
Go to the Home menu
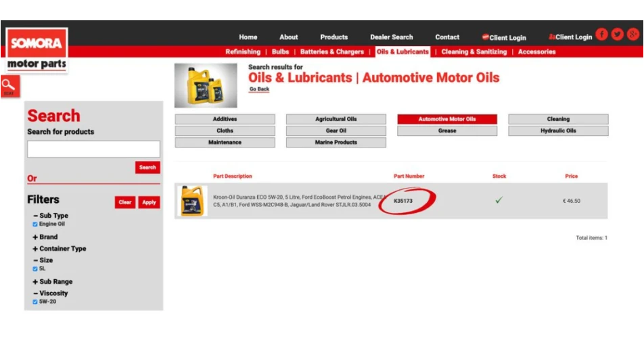pyautogui.click(x=248, y=37)
